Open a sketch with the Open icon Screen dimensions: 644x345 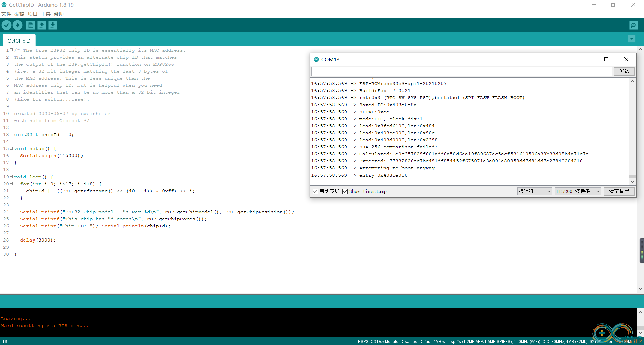tap(42, 25)
